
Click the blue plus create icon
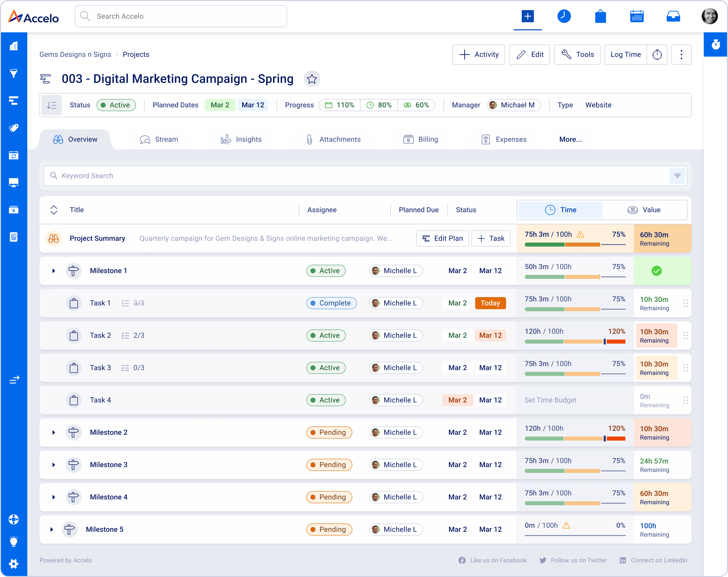click(528, 16)
